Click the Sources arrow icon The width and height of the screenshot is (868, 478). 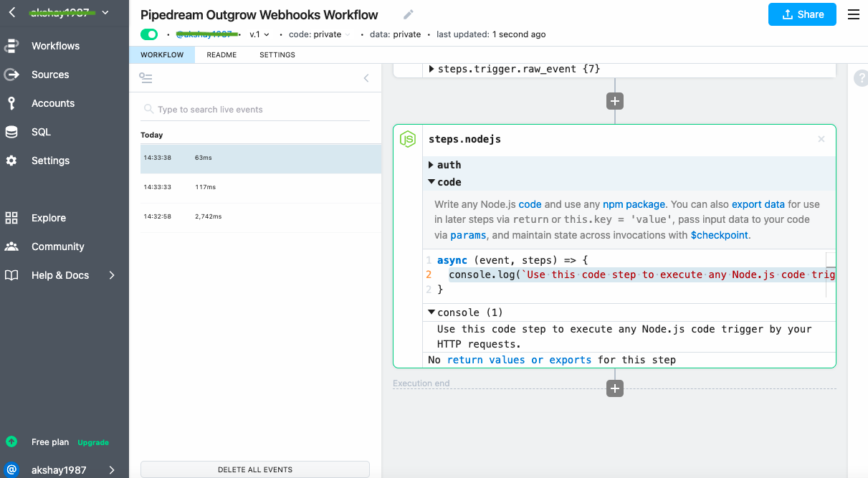pos(11,75)
